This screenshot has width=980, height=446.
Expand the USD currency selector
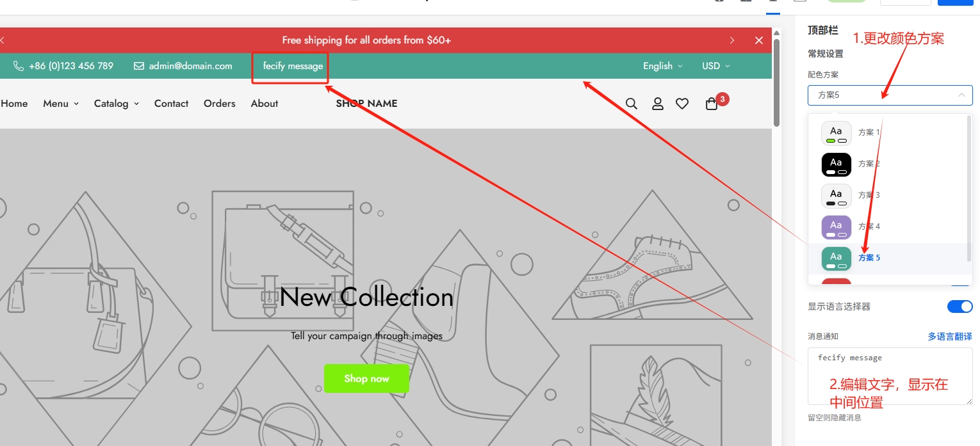(x=715, y=66)
